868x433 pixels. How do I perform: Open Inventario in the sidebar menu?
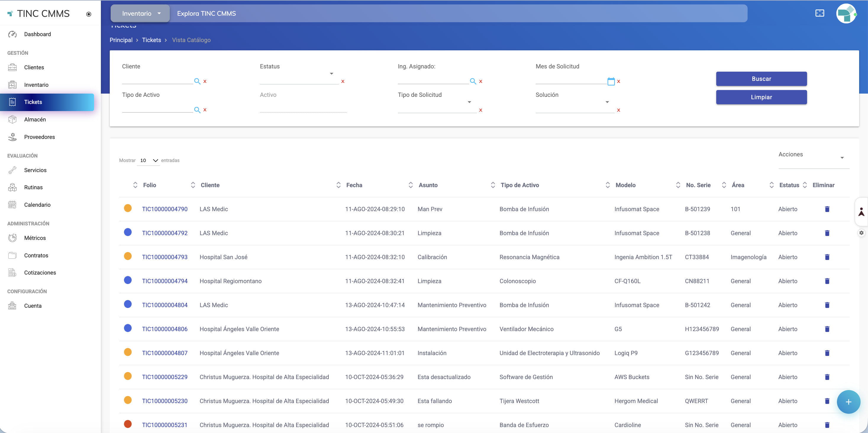point(36,85)
